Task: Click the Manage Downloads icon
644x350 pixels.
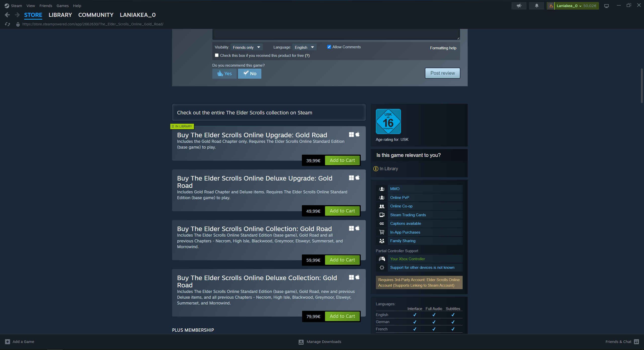Action: tap(301, 342)
